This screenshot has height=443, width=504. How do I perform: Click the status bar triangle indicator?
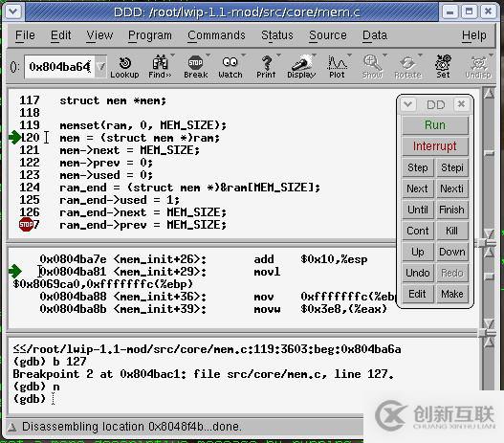pos(12,427)
